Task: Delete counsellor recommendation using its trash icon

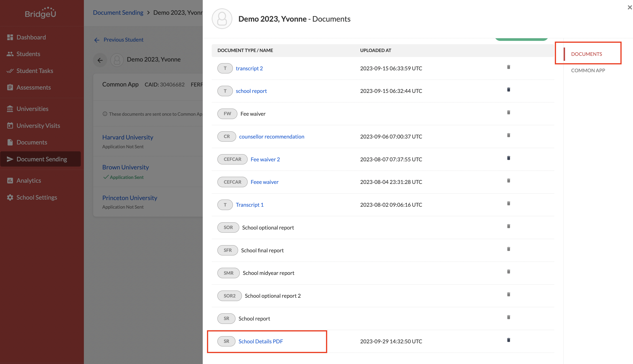Action: coord(508,135)
